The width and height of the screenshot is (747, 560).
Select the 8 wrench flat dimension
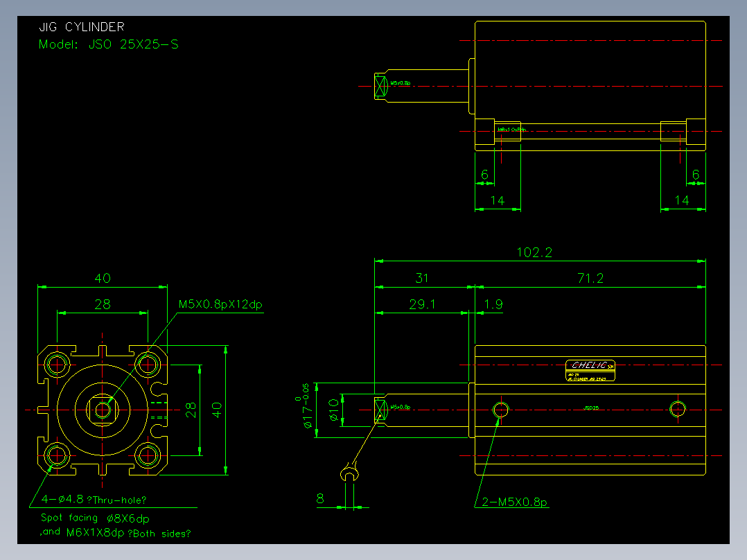[320, 498]
